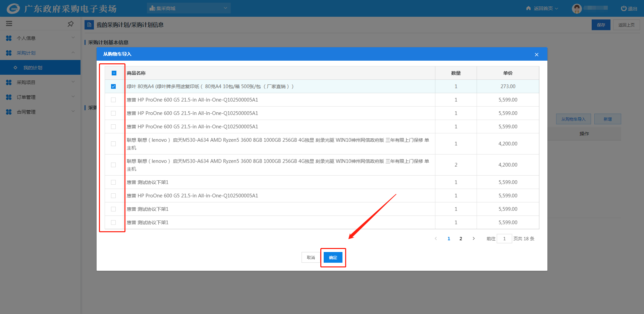Click the home icon beside 返回首页
The image size is (644, 314).
(x=529, y=8)
